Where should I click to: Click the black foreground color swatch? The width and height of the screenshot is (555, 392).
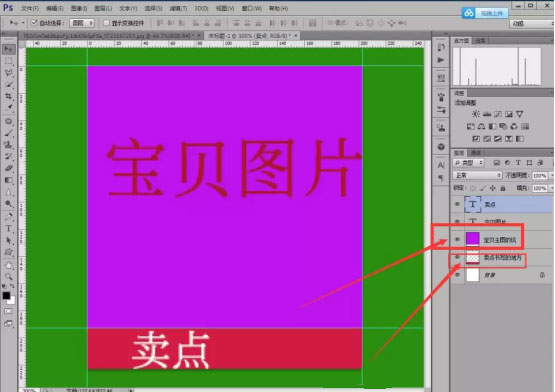6,295
